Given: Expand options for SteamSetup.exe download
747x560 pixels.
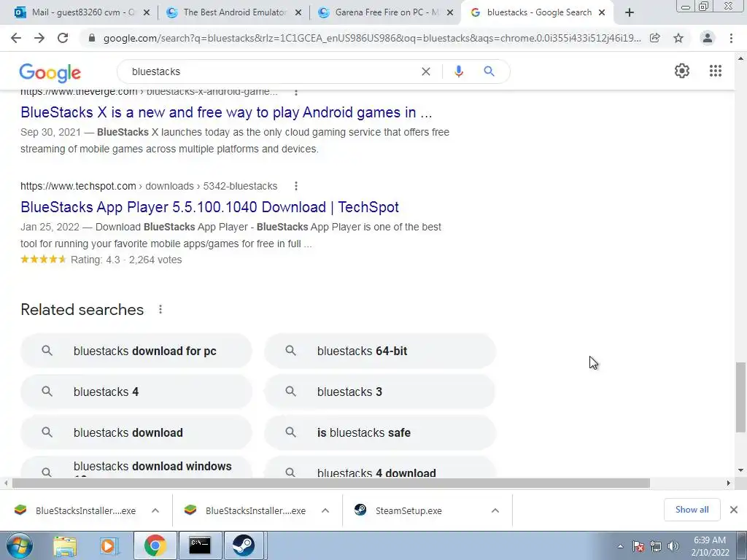Looking at the screenshot, I should pos(495,510).
